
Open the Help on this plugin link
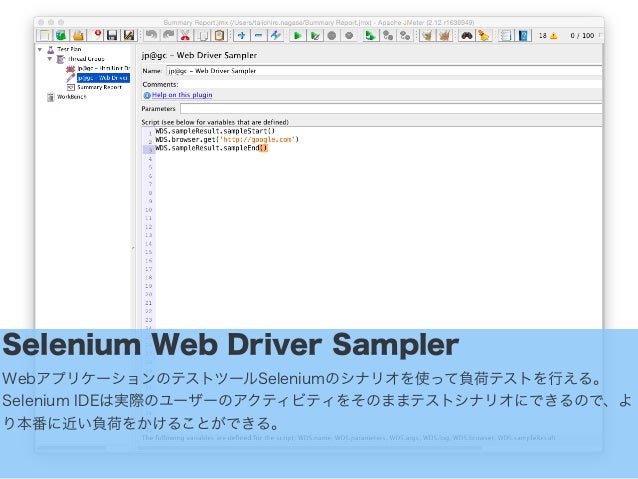(182, 95)
